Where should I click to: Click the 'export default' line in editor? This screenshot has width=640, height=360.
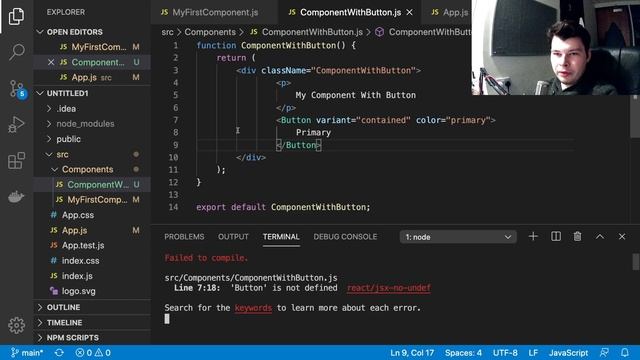click(x=283, y=207)
